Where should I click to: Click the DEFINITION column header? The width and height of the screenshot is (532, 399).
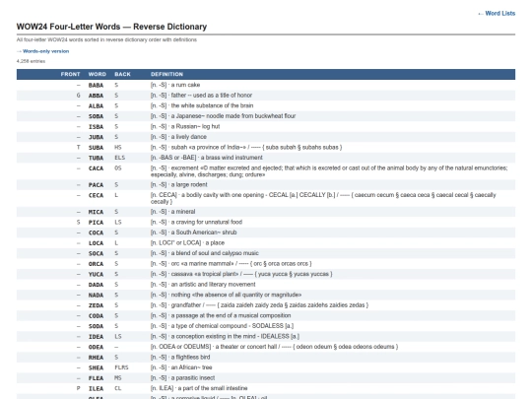[x=166, y=74]
